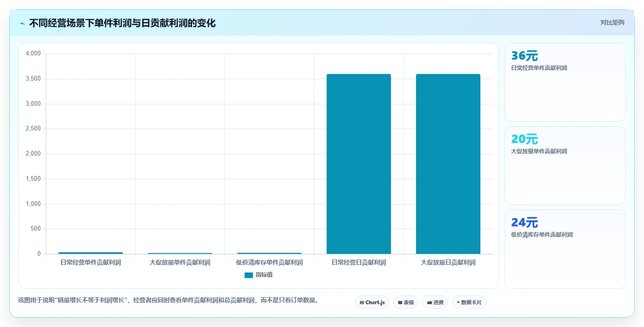Click the chart icon beside the title
This screenshot has width=644, height=327.
22,23
